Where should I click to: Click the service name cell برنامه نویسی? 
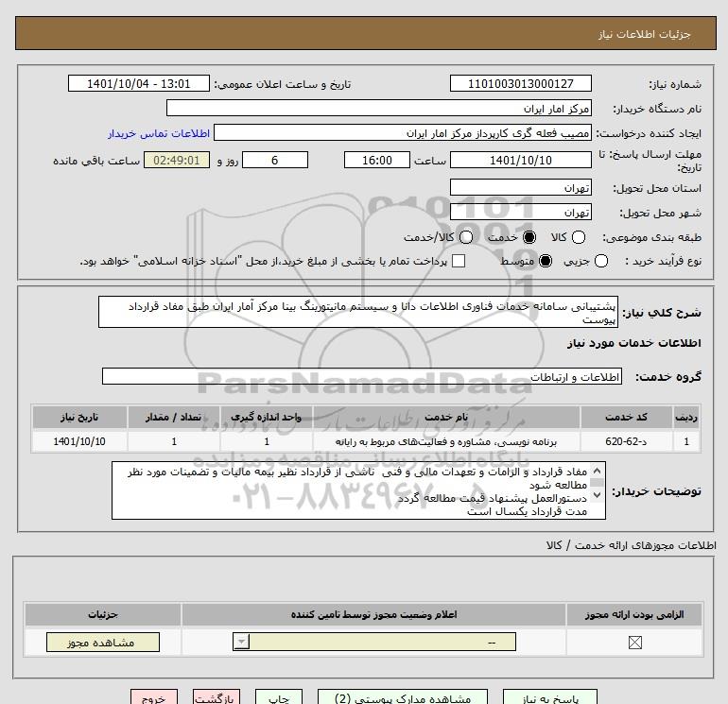pos(446,441)
